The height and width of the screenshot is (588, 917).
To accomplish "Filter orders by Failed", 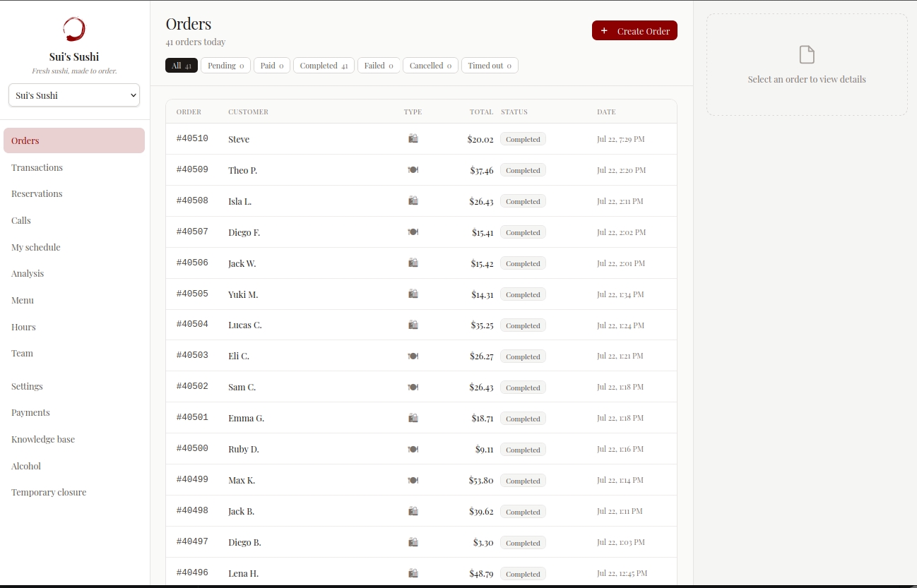I will tap(379, 66).
